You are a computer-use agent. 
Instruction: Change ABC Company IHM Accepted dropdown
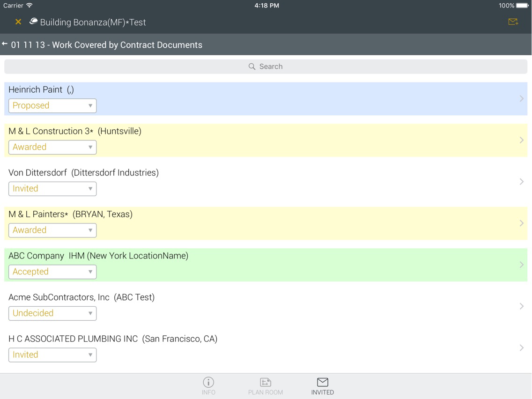click(52, 272)
